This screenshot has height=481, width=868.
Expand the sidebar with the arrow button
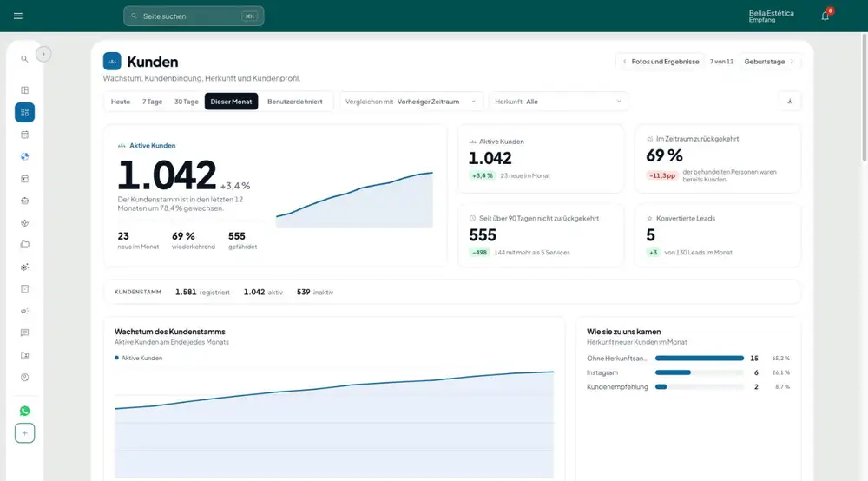coord(43,54)
